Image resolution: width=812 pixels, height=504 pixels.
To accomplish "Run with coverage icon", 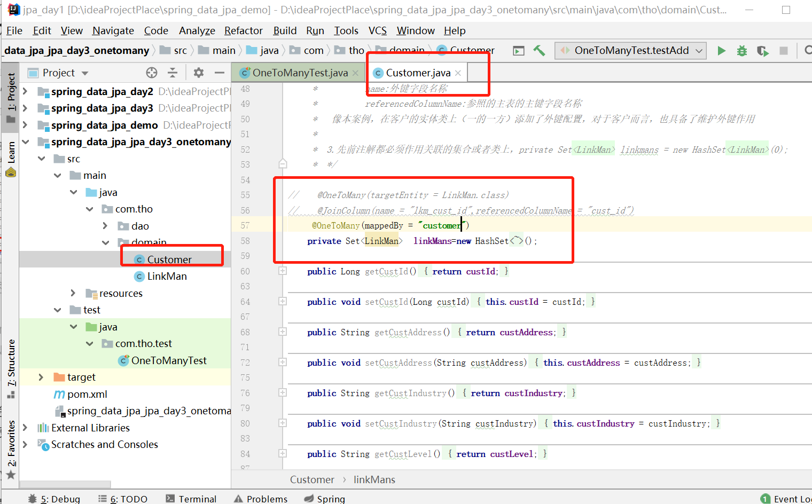I will 763,51.
